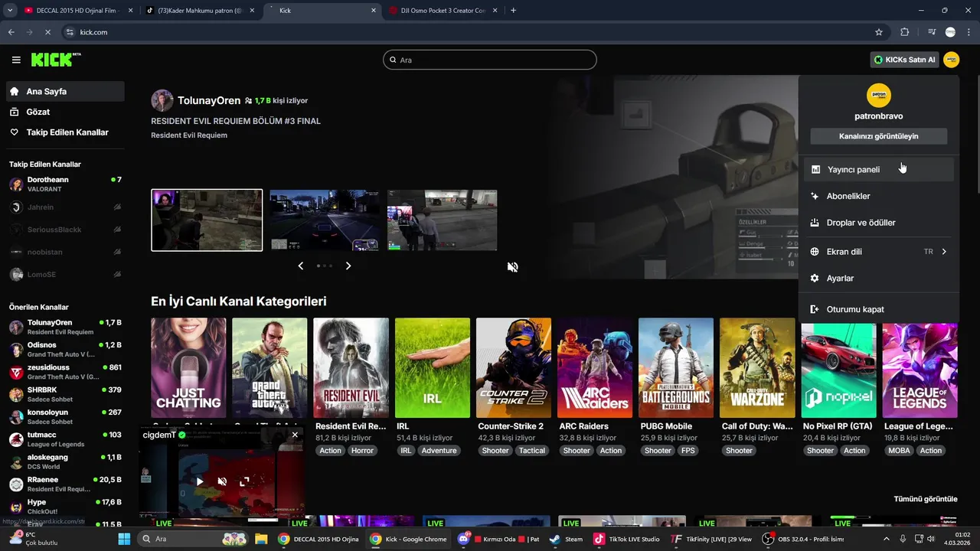Show the previous featured stream arrow
This screenshot has width=980, height=551.
[x=301, y=266]
